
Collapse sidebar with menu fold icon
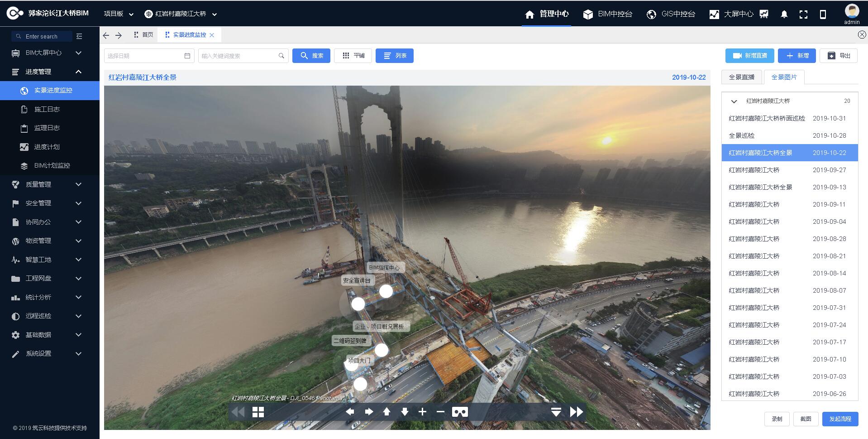pos(80,36)
